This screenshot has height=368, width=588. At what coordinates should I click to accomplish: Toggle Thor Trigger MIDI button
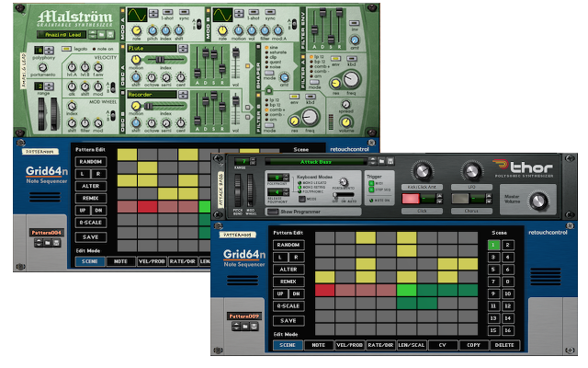[371, 183]
